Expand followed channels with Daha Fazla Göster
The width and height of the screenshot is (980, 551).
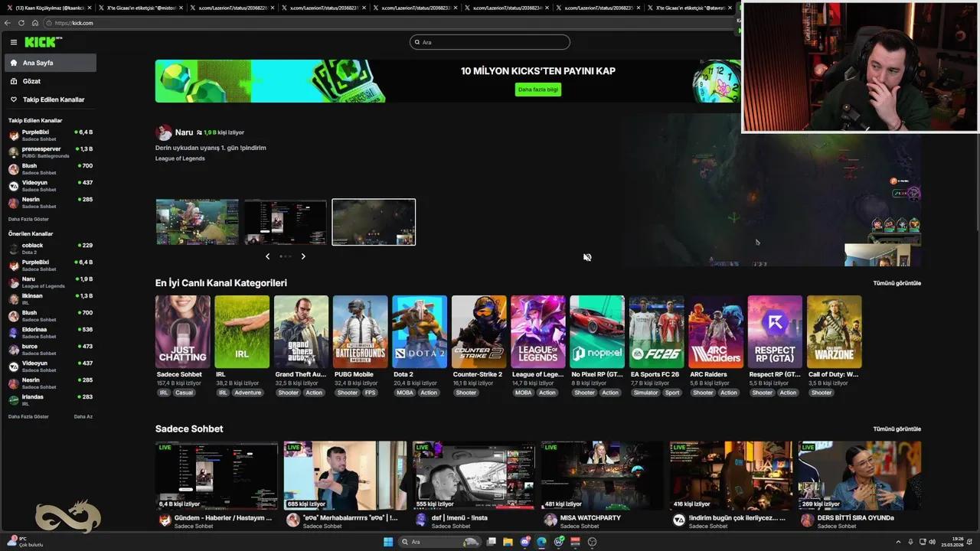pyautogui.click(x=28, y=219)
